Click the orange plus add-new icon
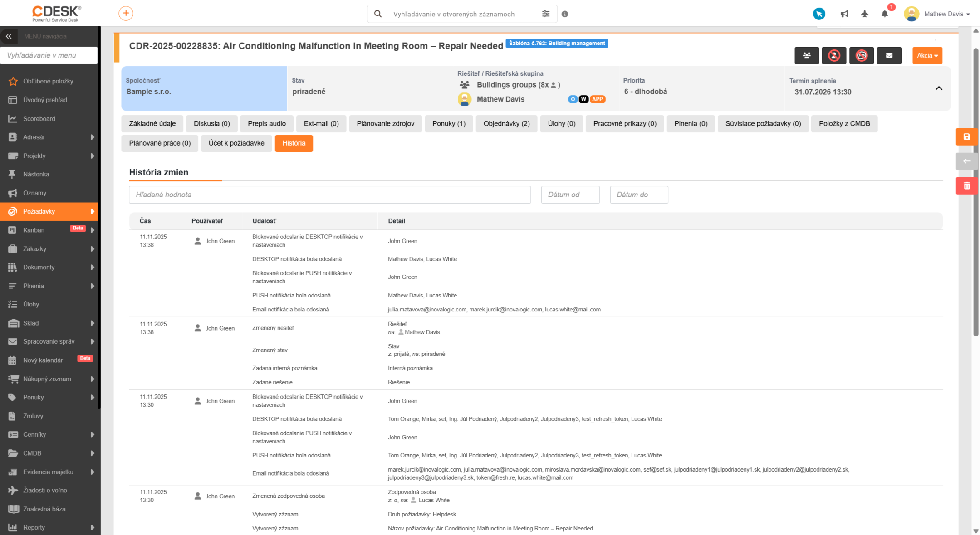This screenshot has width=980, height=535. pos(126,14)
